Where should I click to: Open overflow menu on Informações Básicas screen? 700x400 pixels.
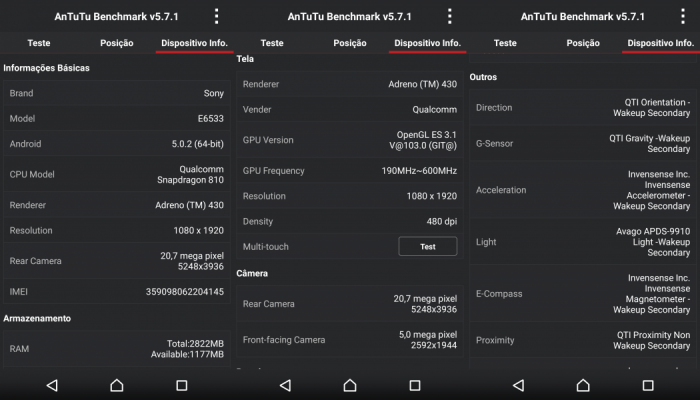pos(217,17)
